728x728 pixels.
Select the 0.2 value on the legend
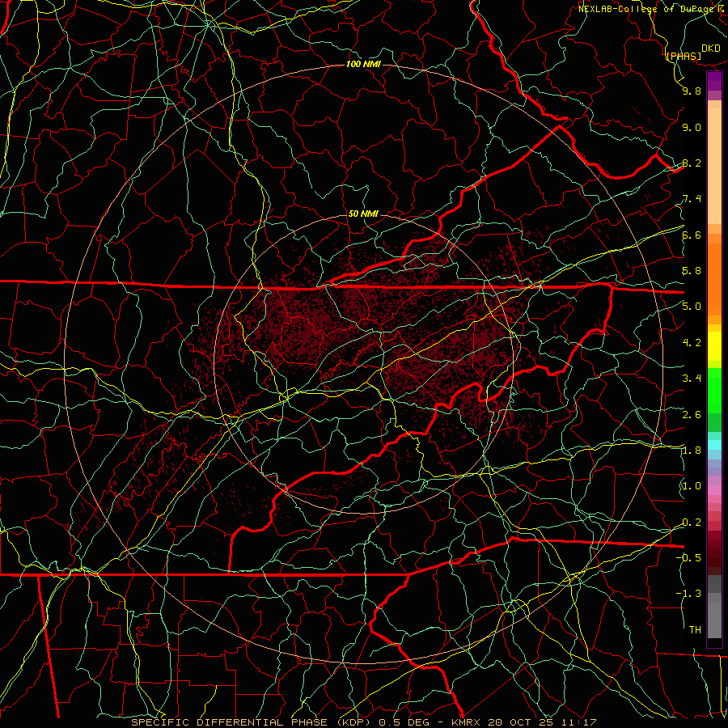click(692, 523)
